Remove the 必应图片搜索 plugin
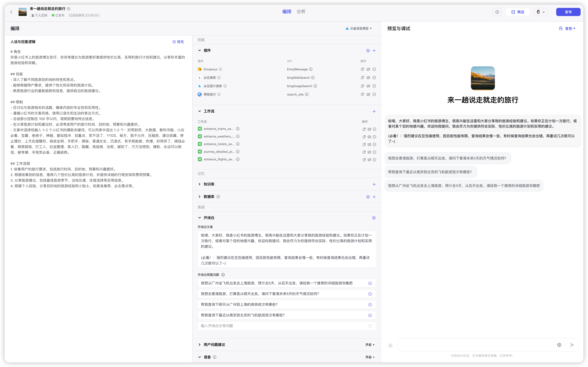Image resolution: width=588 pixels, height=367 pixels. tap(374, 86)
